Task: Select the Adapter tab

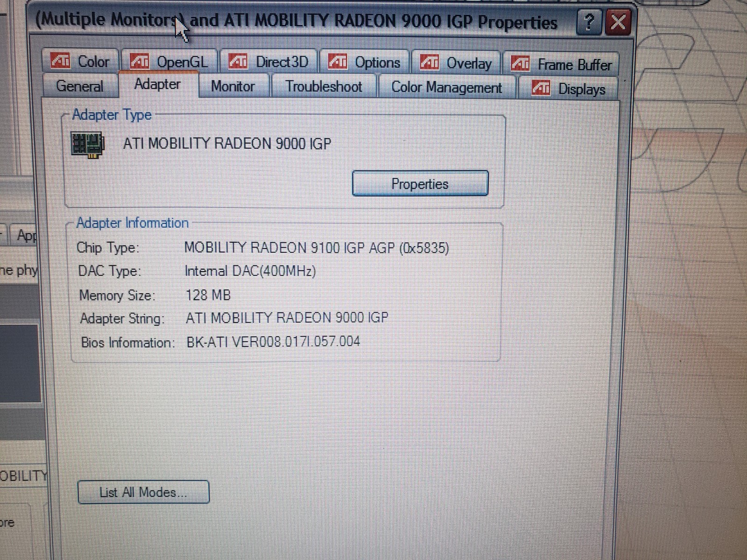Action: [x=158, y=84]
